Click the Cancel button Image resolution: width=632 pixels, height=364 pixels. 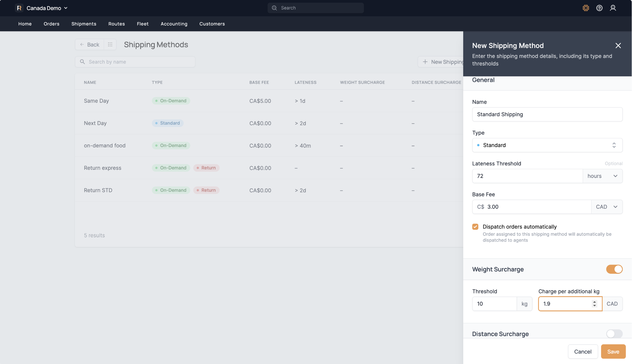(583, 351)
